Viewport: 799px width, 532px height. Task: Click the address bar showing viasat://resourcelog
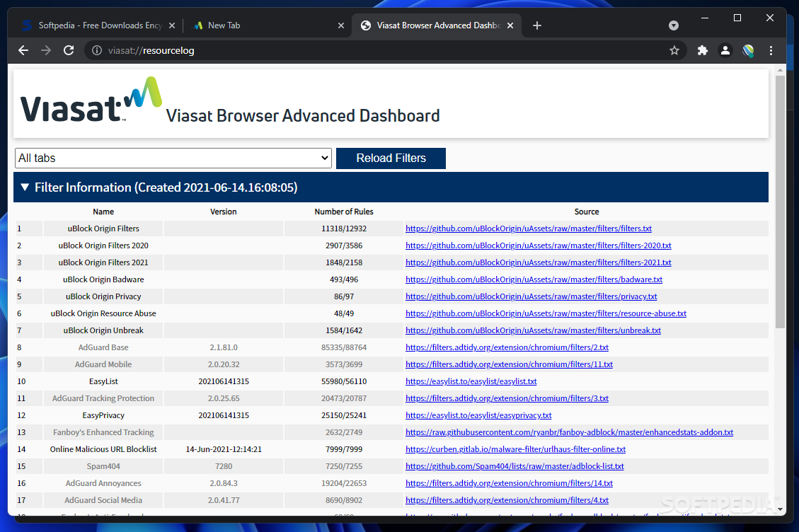point(382,50)
